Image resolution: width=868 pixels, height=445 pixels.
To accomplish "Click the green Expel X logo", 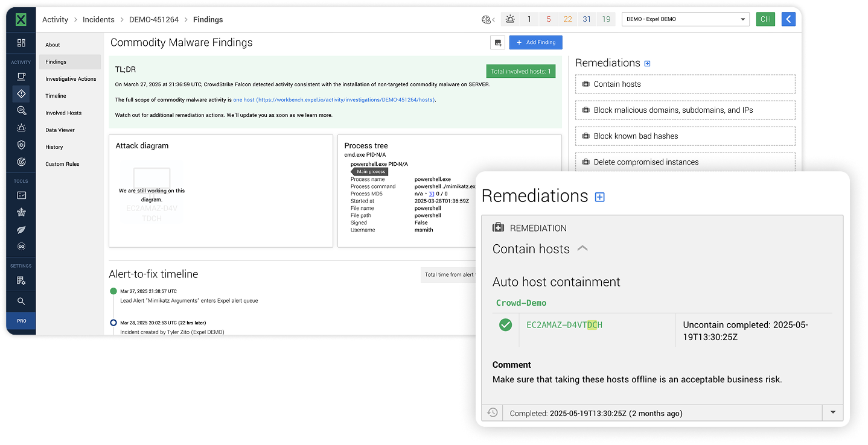I will click(21, 20).
